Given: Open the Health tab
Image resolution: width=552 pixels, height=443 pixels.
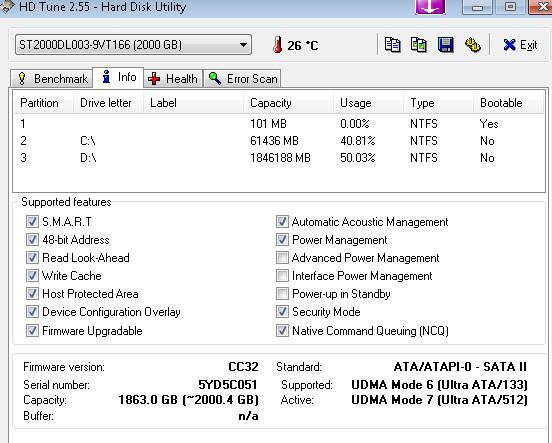Looking at the screenshot, I should [173, 79].
